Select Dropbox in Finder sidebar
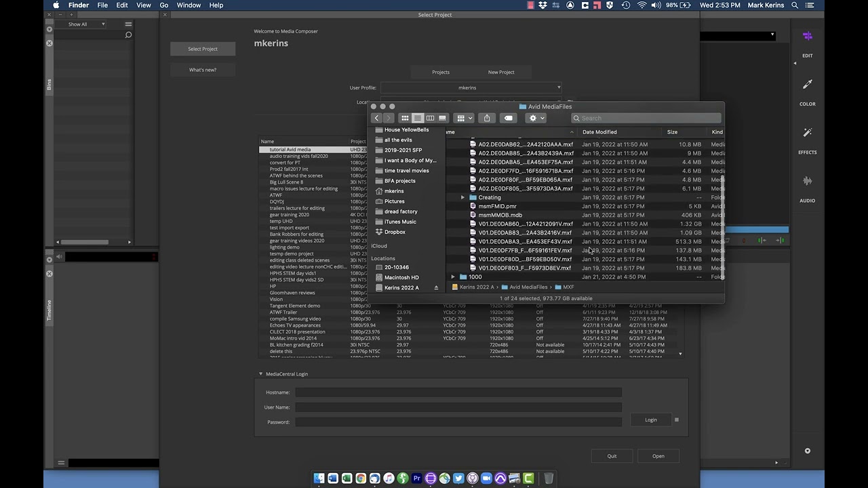868x488 pixels. 395,232
